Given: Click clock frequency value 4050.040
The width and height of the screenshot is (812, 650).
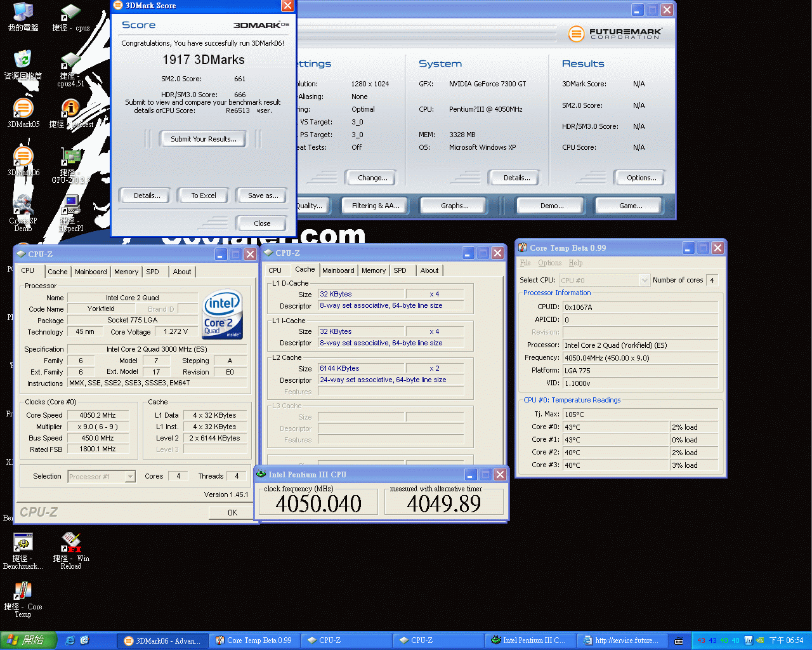Looking at the screenshot, I should point(319,504).
